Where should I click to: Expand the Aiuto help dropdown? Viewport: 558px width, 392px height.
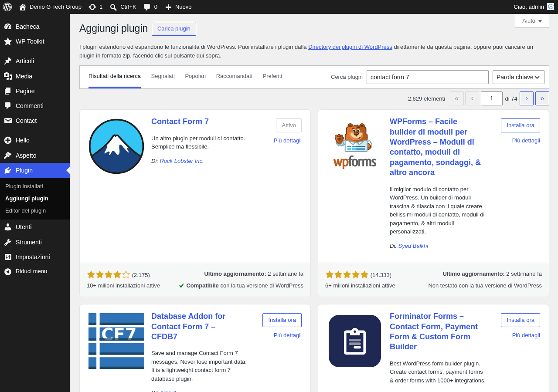pos(532,20)
